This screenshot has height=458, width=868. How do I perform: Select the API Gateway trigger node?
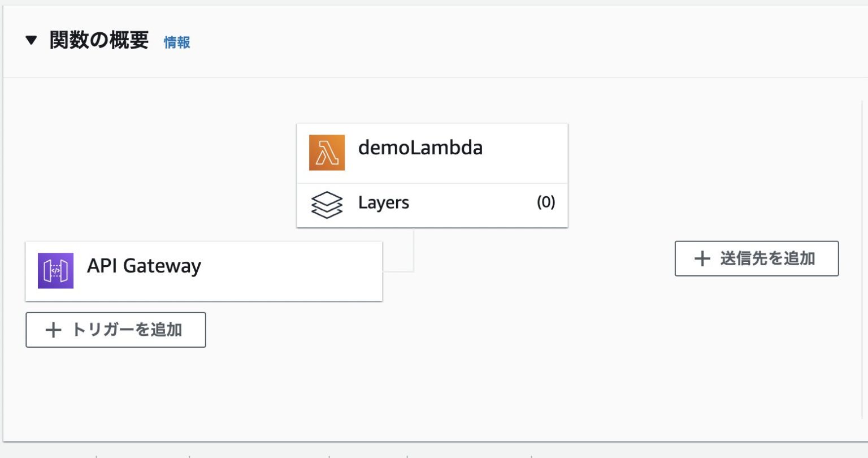click(203, 271)
